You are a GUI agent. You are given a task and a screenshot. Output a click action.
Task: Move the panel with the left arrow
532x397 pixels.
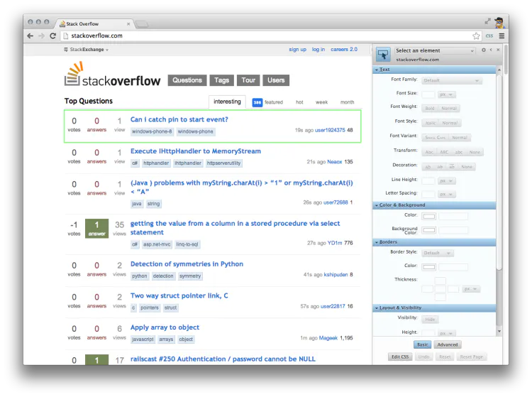491,50
